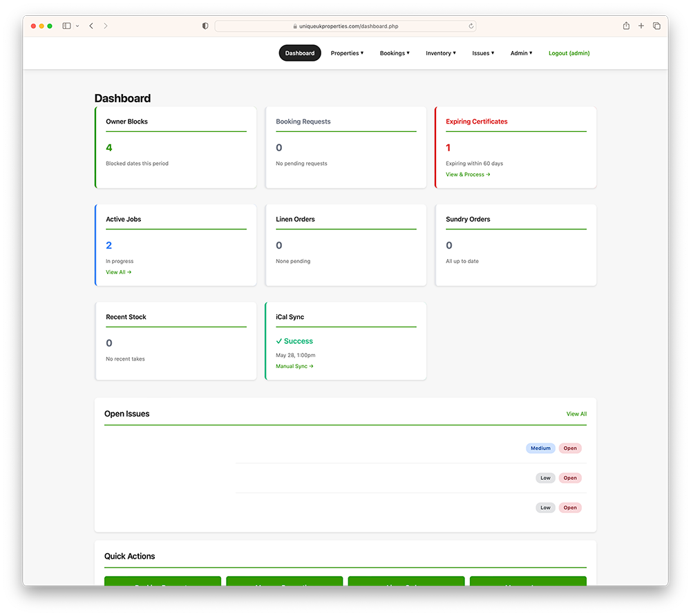Screen dimensions: 691x616
Task: Click the address bar URL field
Action: click(x=345, y=26)
